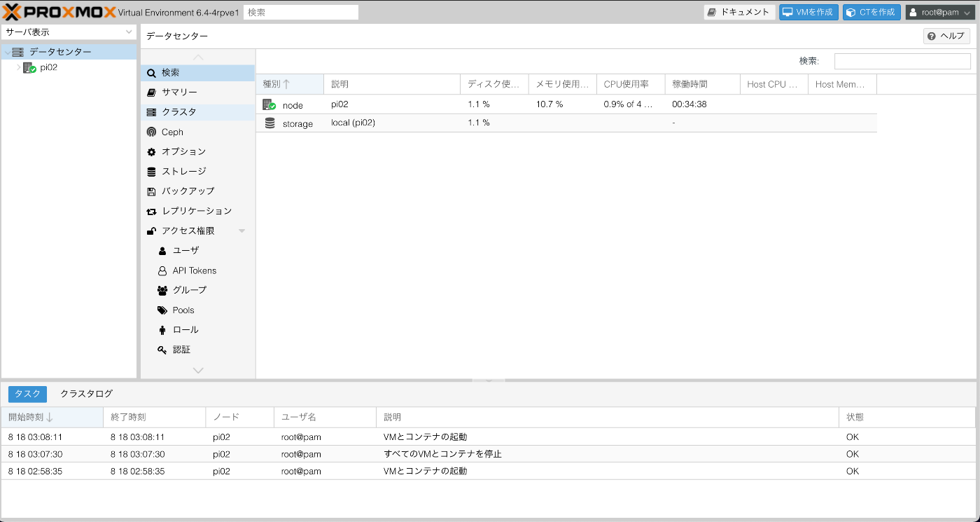Select the task started 8 18 02:58:35
This screenshot has height=522, width=980.
pyautogui.click(x=488, y=471)
